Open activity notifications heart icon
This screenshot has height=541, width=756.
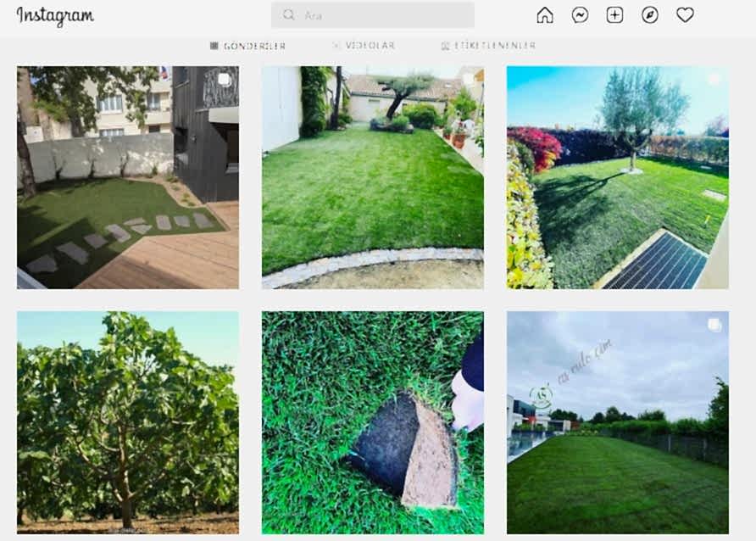click(685, 15)
